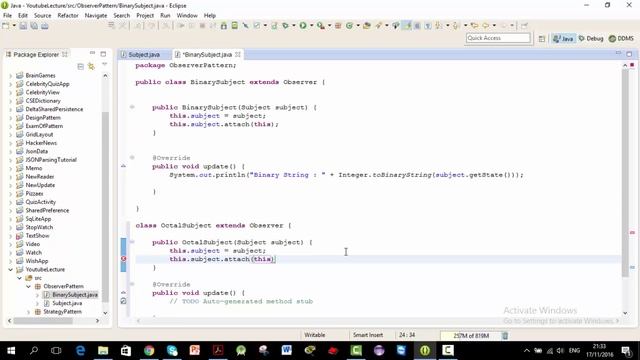640x360 pixels.
Task: Select Subject.java in Package Explorer
Action: pos(67,303)
